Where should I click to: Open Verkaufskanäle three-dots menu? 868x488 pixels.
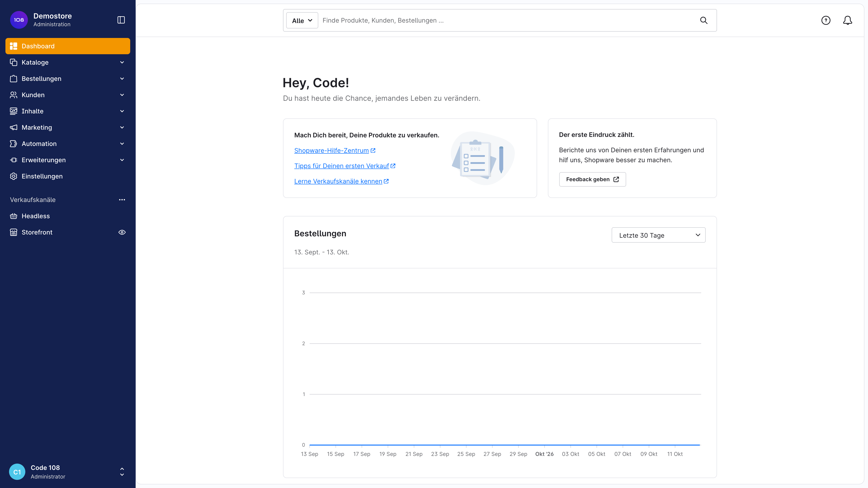122,200
